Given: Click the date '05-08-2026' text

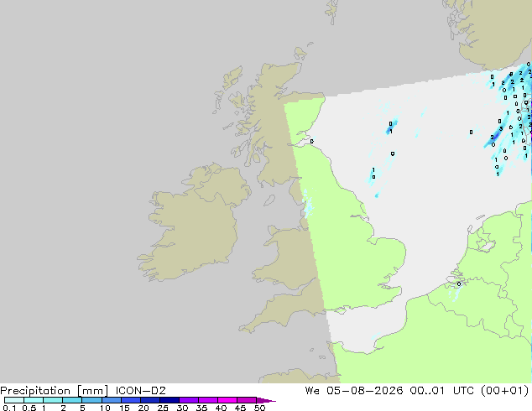Looking at the screenshot, I should click(x=364, y=391).
